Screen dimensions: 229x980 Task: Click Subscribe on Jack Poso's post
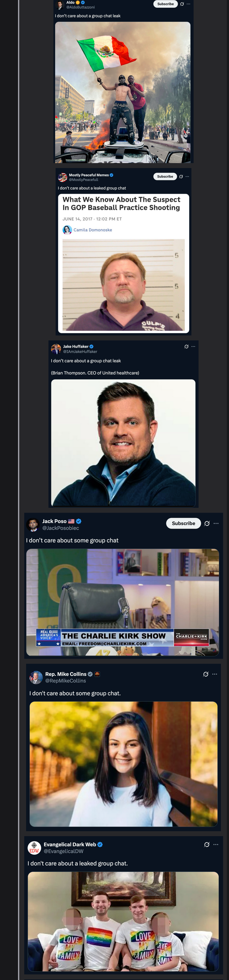[183, 523]
